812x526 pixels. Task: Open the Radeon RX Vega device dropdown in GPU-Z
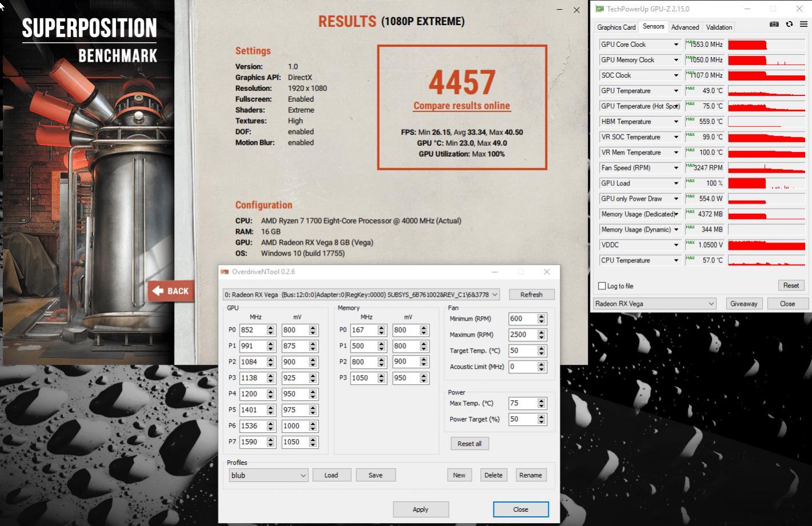click(x=655, y=304)
